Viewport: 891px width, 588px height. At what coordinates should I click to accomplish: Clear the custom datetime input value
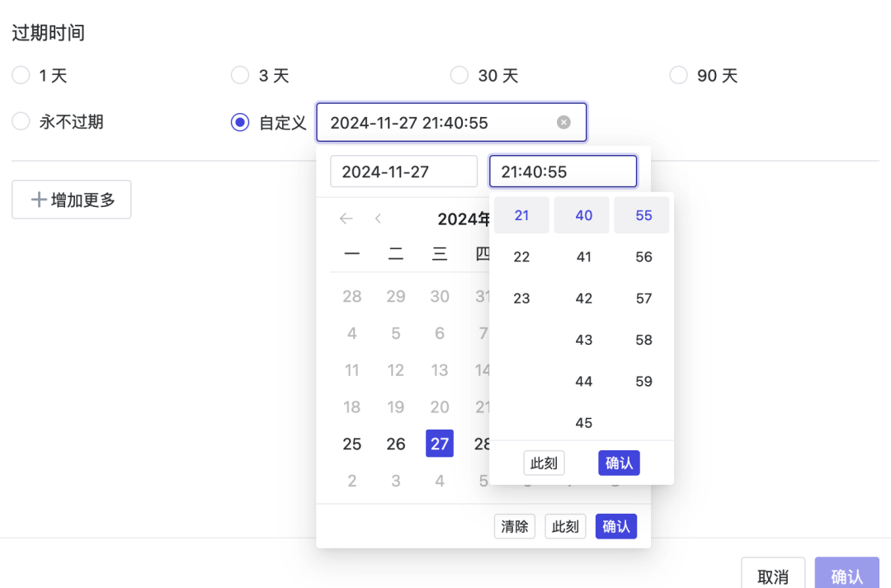pyautogui.click(x=563, y=122)
